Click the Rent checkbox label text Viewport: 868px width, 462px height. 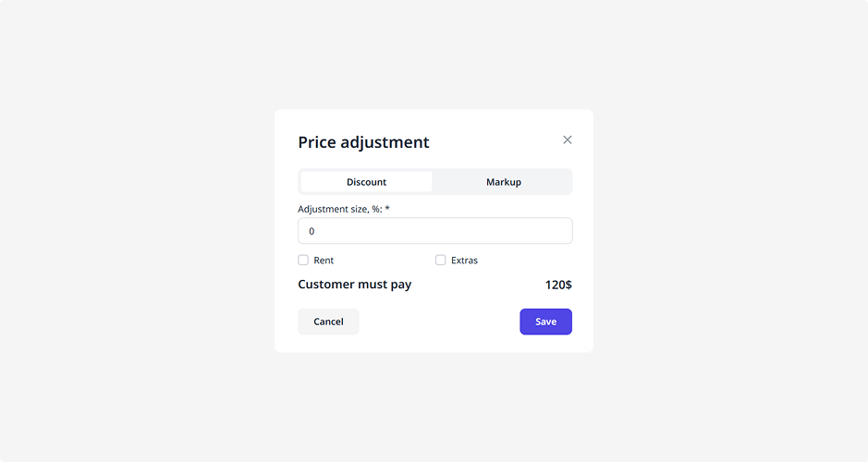click(324, 261)
